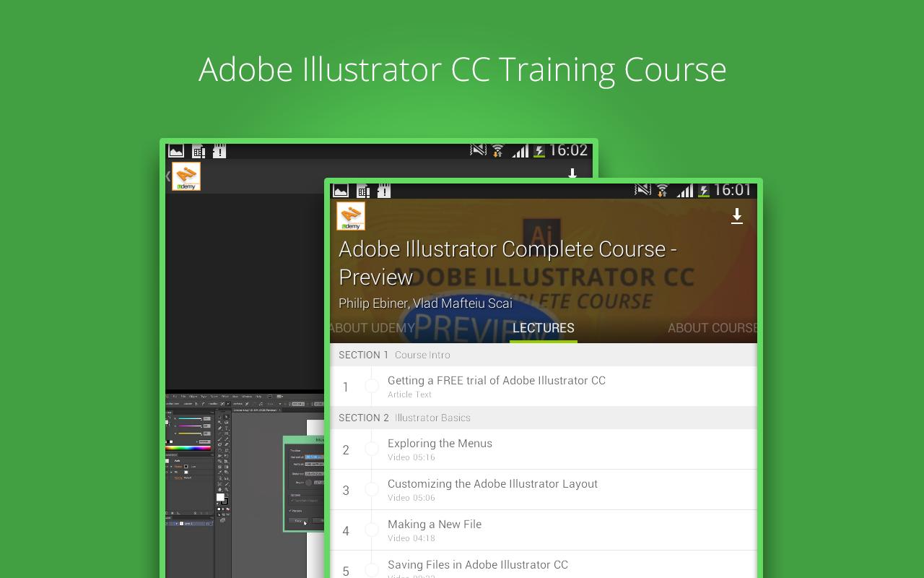Viewport: 924px width, 578px height.
Task: Tap the SD card alert icon in the 16:02 status bar
Action: point(219,151)
